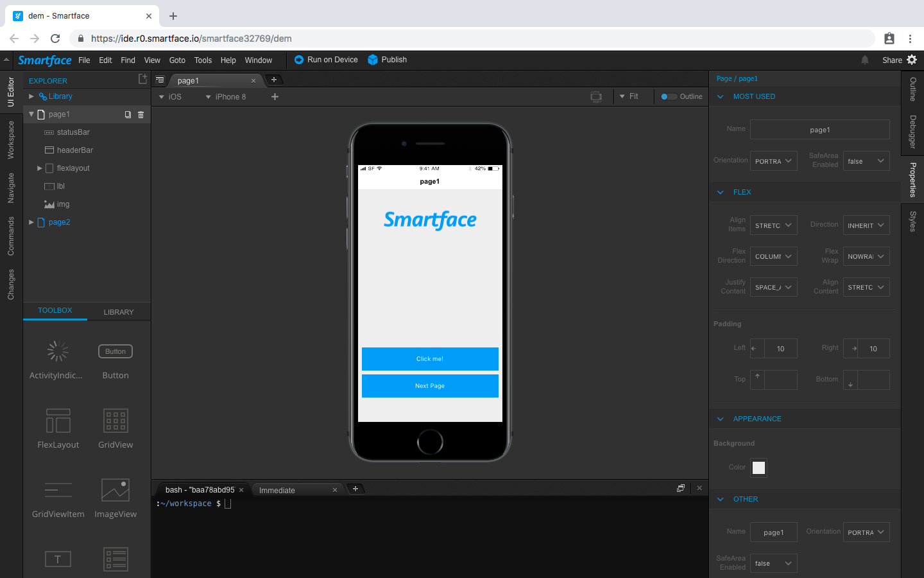The height and width of the screenshot is (578, 924).
Task: Open Justify Content dropdown
Action: (x=774, y=287)
